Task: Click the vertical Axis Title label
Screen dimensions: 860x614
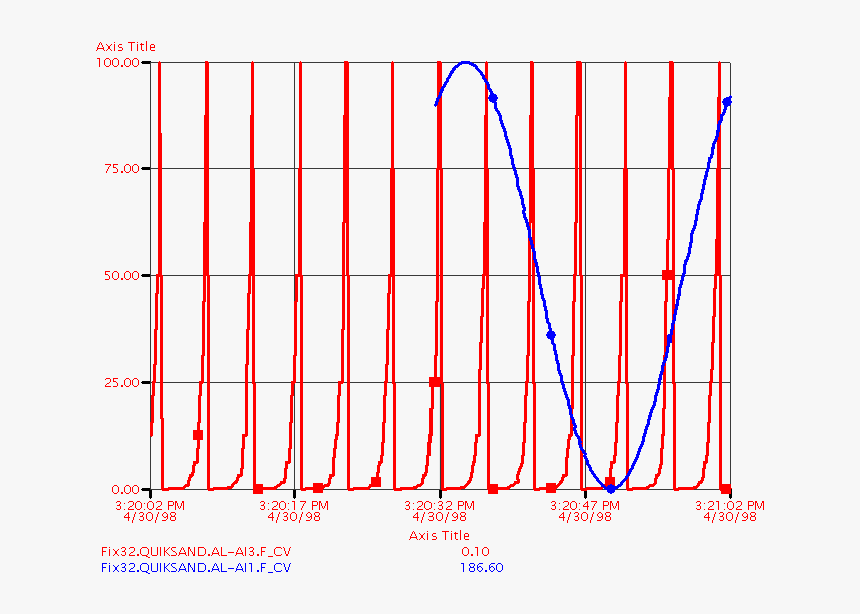Action: (x=126, y=46)
